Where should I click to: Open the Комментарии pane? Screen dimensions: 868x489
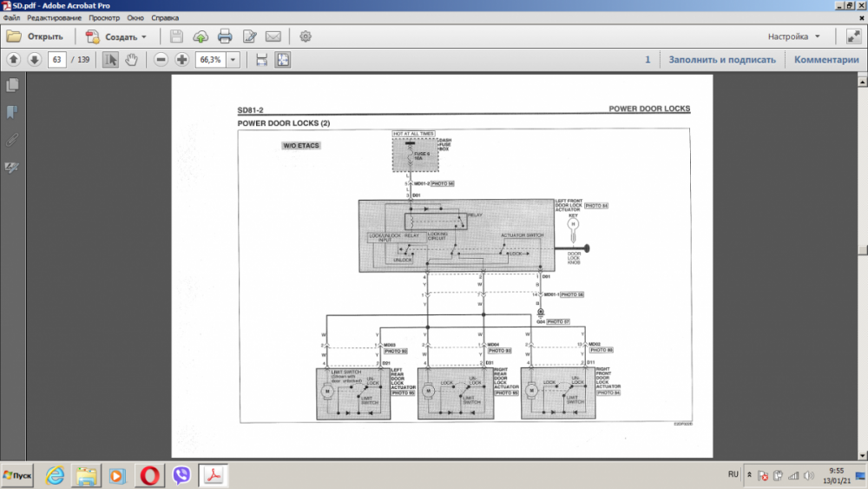825,60
